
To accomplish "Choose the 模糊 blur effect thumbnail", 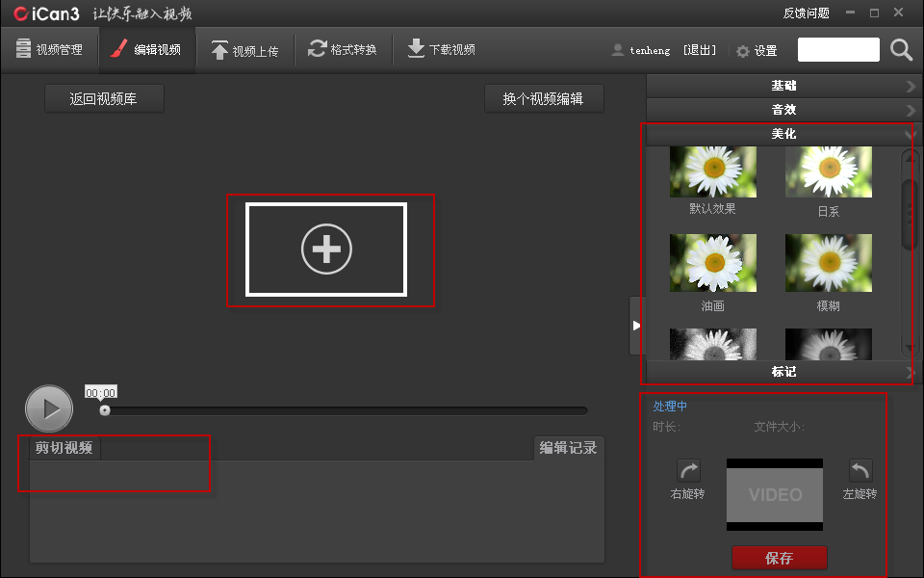I will pos(829,263).
